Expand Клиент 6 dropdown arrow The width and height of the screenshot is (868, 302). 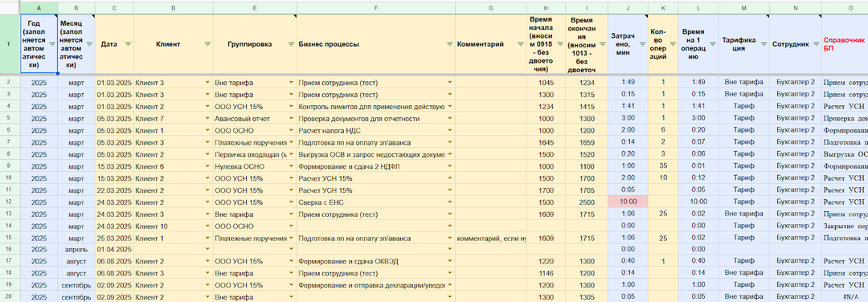207,165
